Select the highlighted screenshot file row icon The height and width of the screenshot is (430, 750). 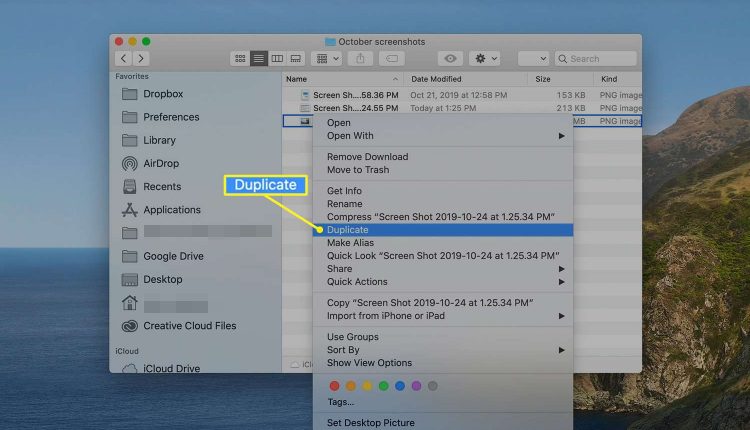click(x=305, y=121)
